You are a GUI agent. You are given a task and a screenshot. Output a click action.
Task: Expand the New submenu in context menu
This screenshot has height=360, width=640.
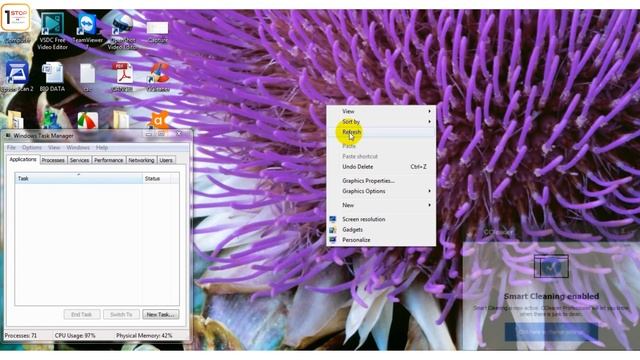(x=381, y=205)
